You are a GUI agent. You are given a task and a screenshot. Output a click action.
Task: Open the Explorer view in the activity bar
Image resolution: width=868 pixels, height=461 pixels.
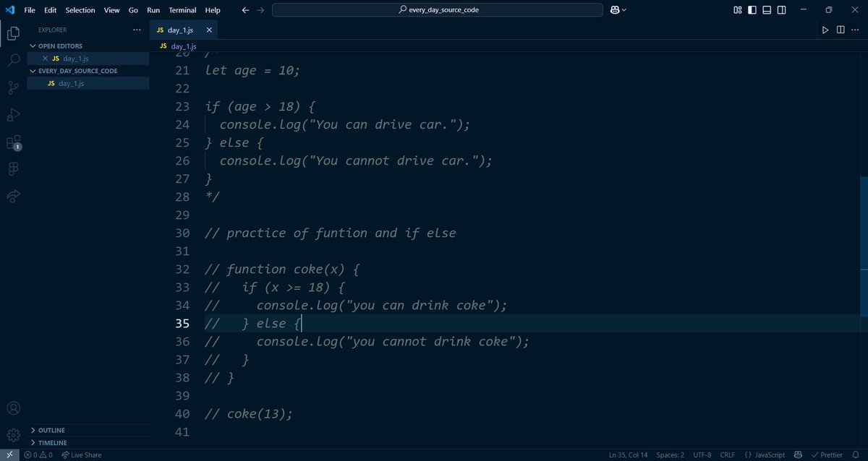[x=13, y=33]
